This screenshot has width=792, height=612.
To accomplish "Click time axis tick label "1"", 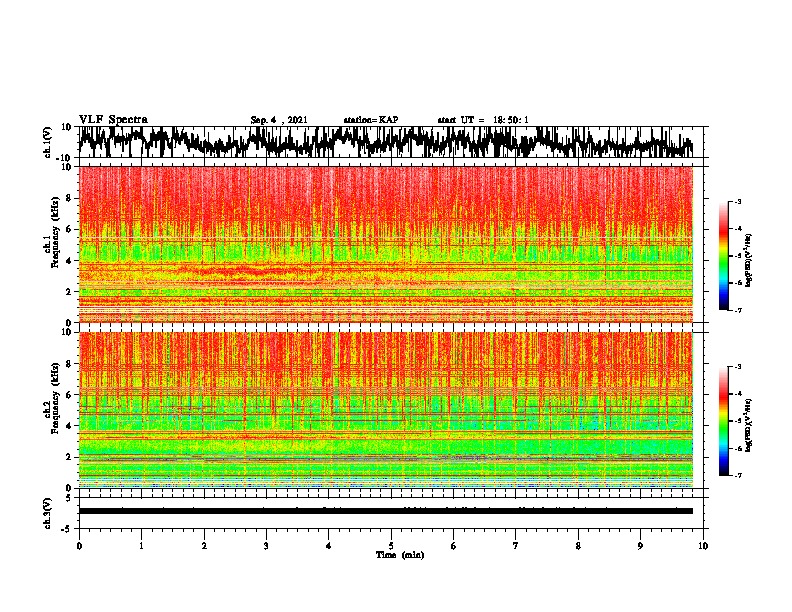I will point(141,546).
